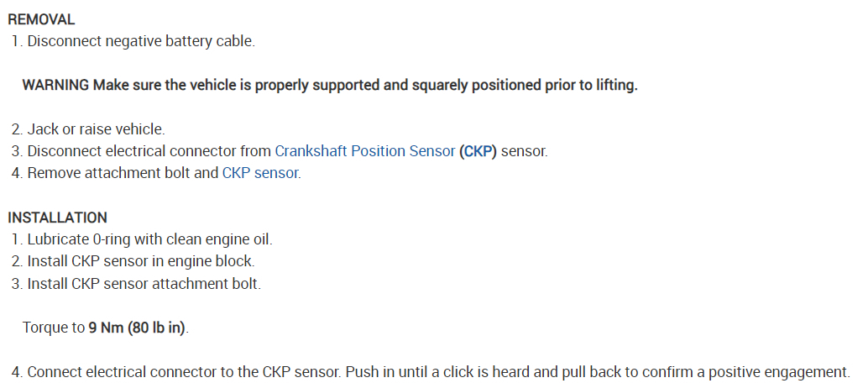
Task: Click the 'Disconnect negative battery cable' step
Action: 140,41
